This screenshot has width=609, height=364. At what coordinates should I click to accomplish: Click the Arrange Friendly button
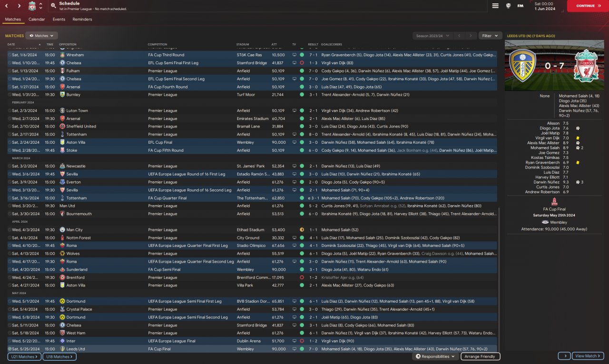(480, 356)
